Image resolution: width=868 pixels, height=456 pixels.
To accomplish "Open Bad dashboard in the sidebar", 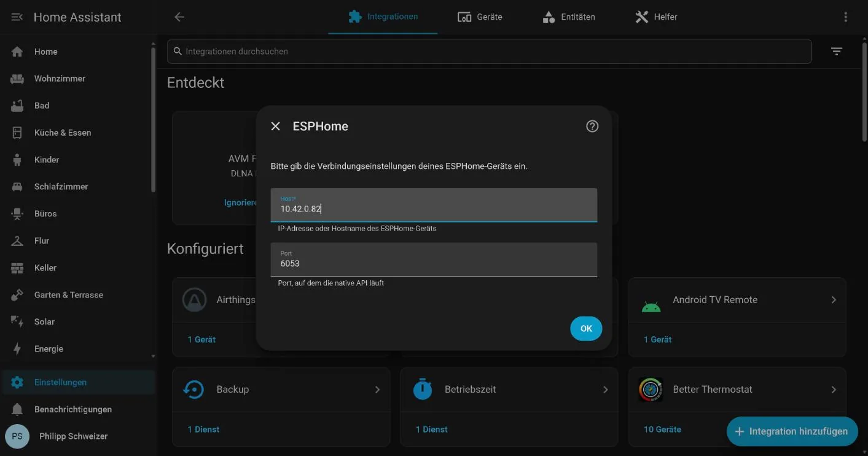I will point(77,106).
